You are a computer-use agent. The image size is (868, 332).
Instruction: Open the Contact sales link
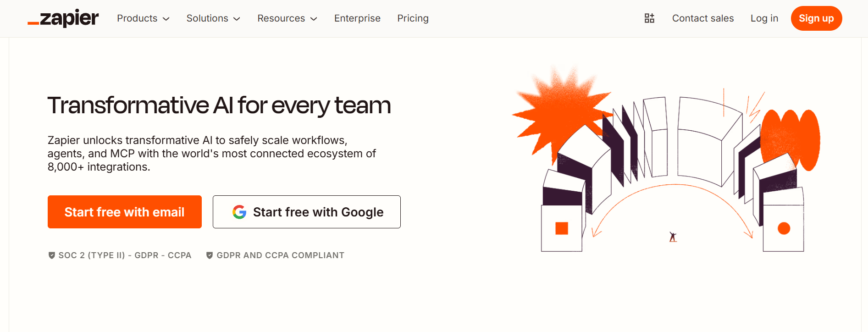click(702, 18)
